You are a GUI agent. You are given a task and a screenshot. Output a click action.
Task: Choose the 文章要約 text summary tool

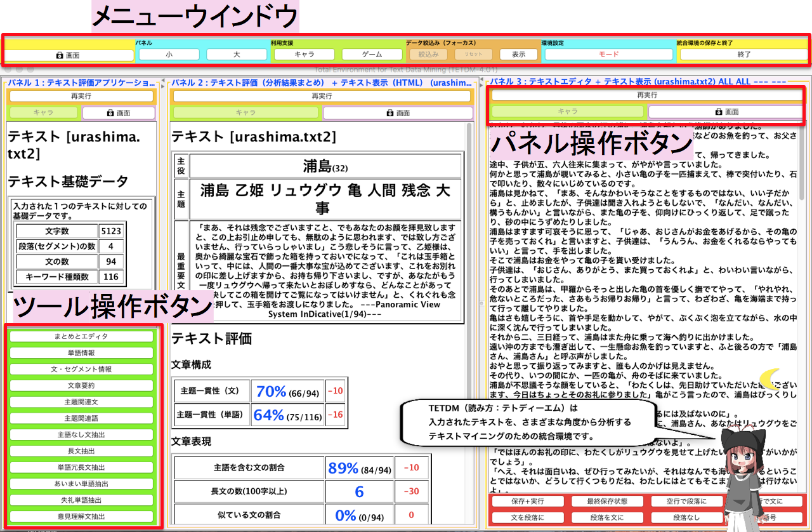click(x=82, y=386)
